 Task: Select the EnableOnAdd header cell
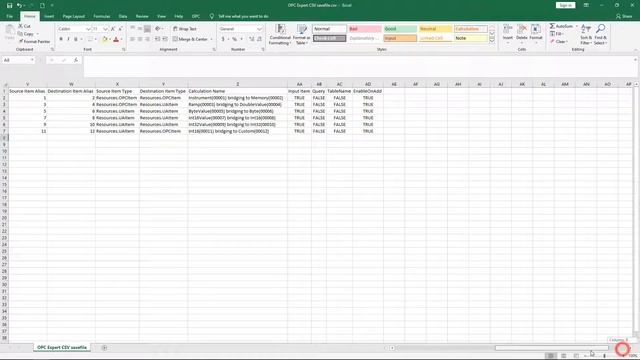pos(367,91)
